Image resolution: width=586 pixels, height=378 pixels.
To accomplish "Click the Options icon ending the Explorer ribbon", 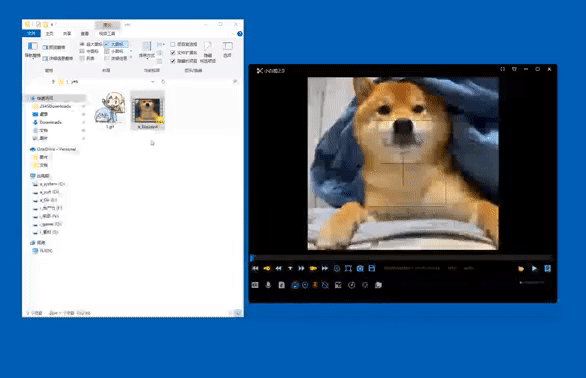I will tap(228, 49).
